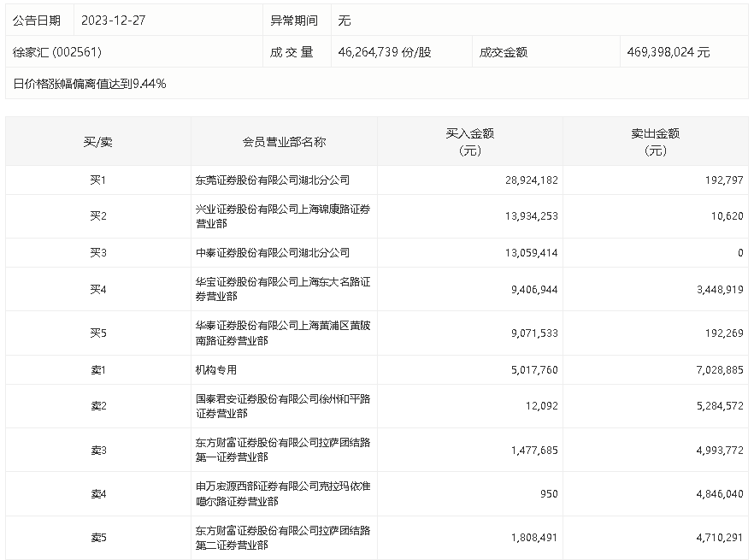Screen dimensions: 754x560
Task: Click the 卖2 rank label
Action: click(x=98, y=406)
